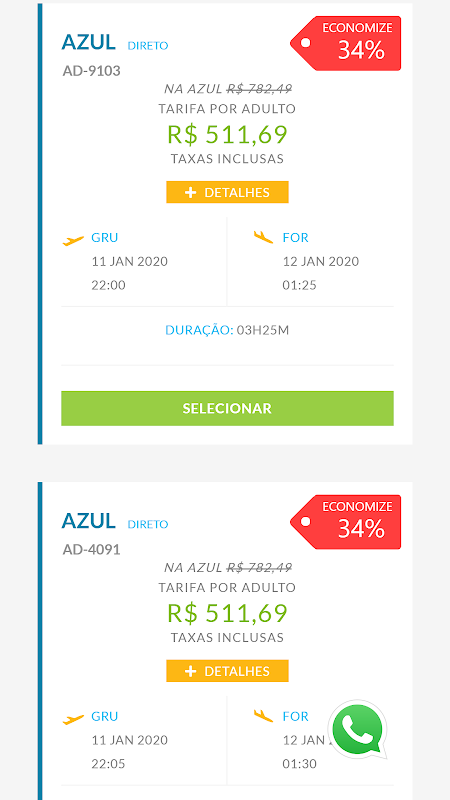
Task: Click the plus icon in first Detalhes button
Action: tap(190, 192)
